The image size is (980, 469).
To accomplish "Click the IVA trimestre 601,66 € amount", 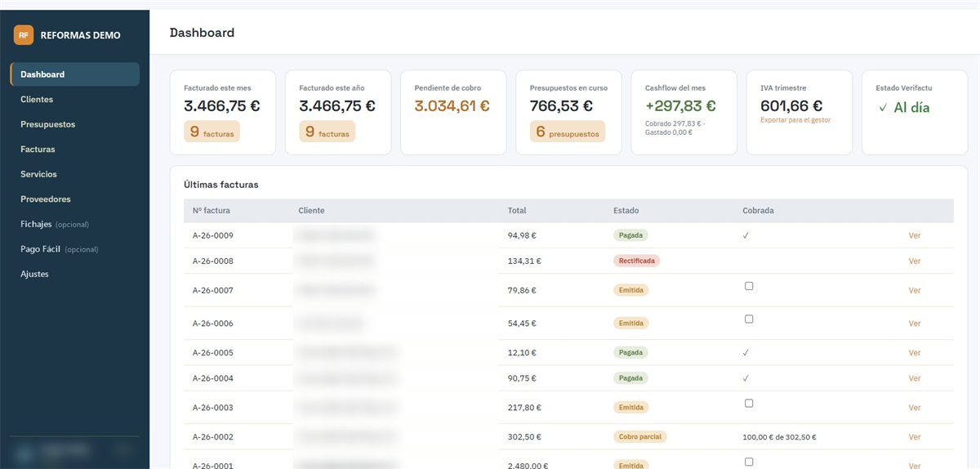I will coord(791,106).
